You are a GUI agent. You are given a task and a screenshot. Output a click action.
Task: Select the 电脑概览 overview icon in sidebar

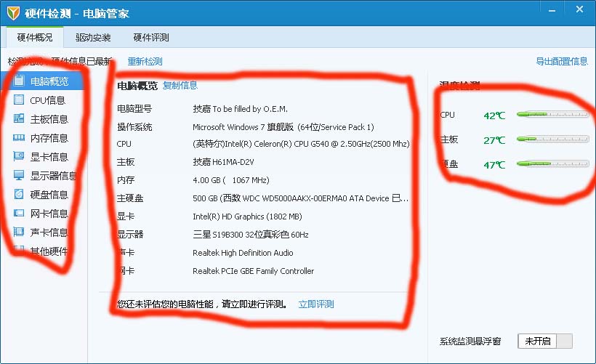(x=20, y=81)
